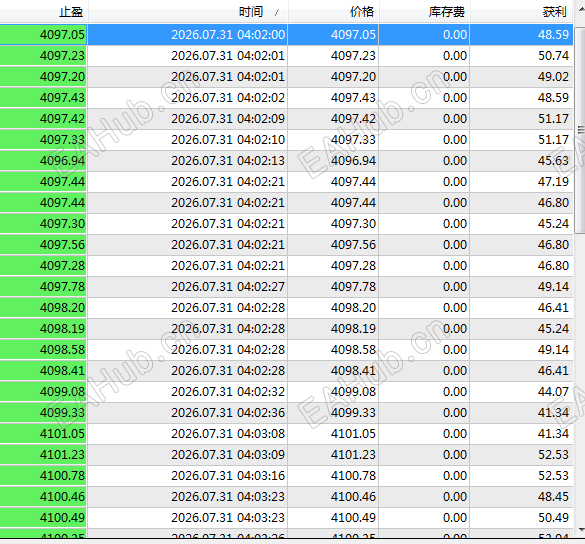
Task: Click the vertical scrollbar thumb grip
Action: (581, 130)
